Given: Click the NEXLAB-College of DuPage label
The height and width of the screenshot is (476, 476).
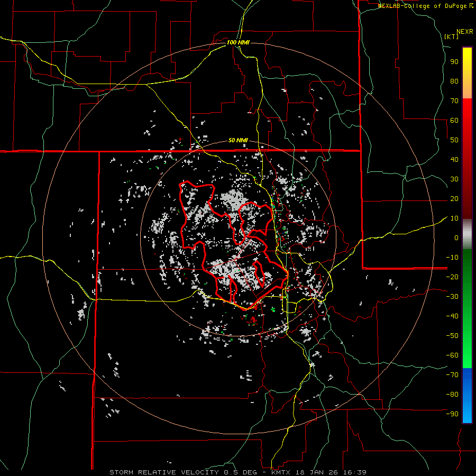Looking at the screenshot, I should (x=423, y=6).
